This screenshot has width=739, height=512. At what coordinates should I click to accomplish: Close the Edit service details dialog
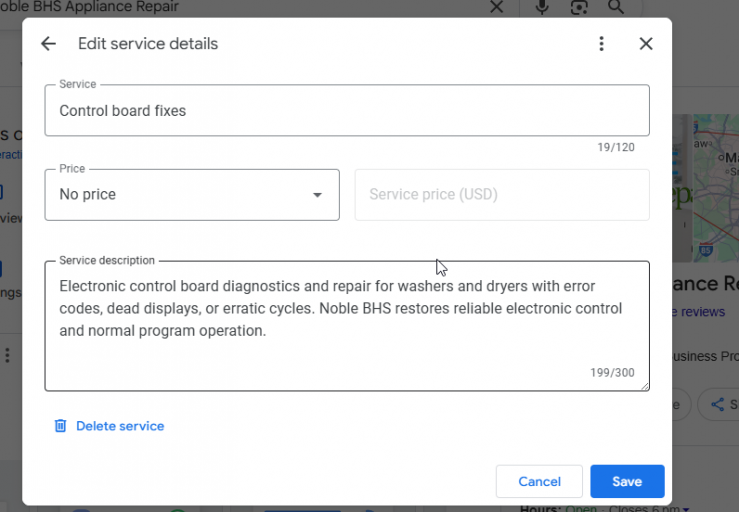646,44
